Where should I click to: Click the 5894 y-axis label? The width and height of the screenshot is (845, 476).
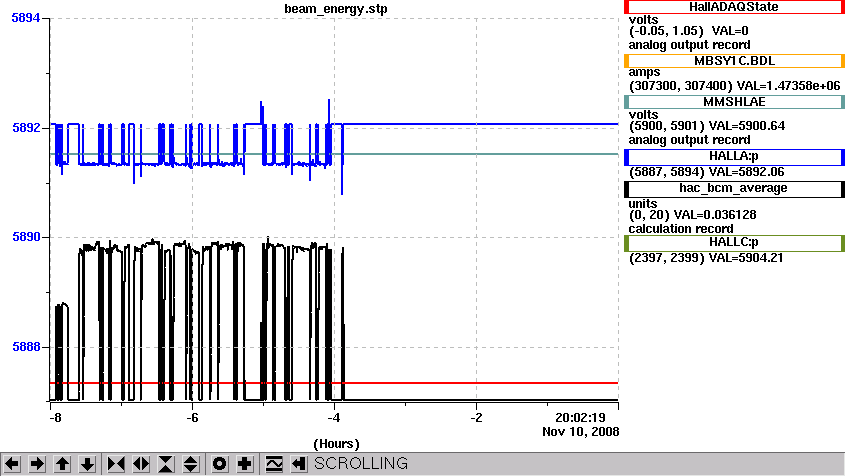tap(26, 18)
